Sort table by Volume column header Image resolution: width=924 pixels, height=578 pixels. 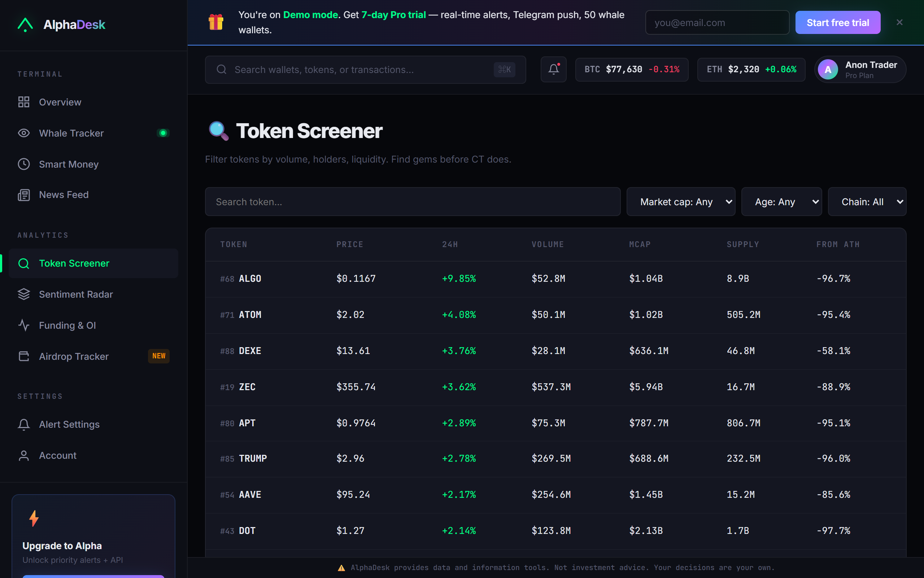point(548,244)
